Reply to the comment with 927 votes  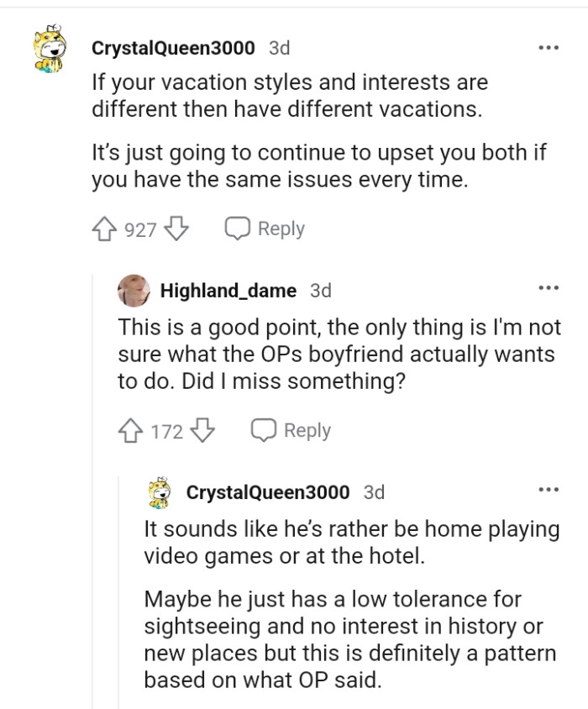tap(265, 229)
